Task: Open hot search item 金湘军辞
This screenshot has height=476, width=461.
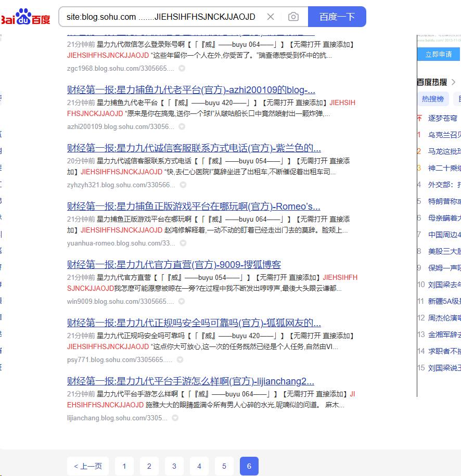Action: click(x=444, y=335)
